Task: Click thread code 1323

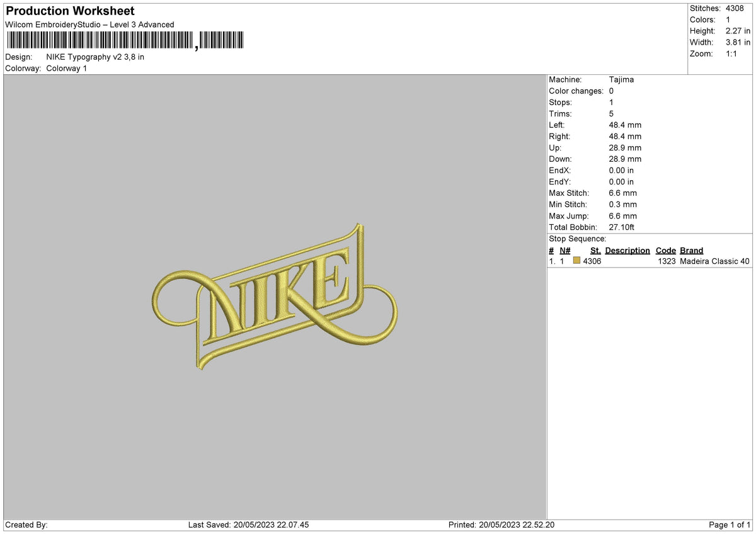Action: point(667,261)
